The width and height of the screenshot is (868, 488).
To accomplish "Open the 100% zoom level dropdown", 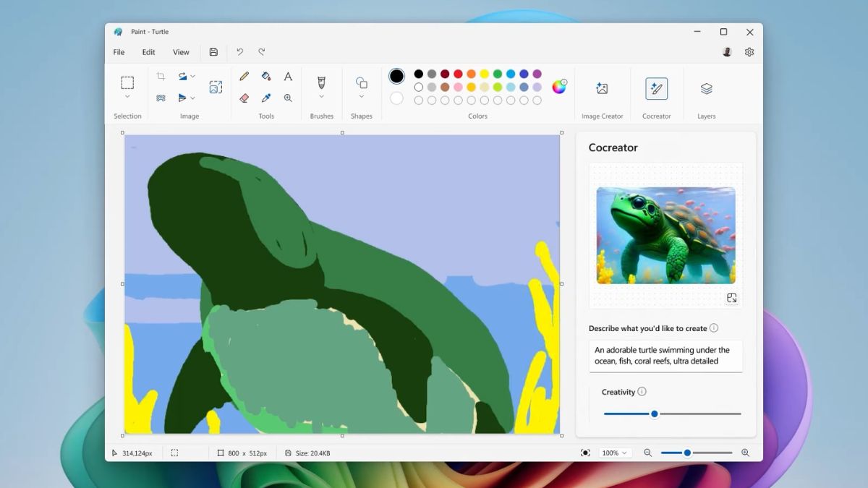I will (x=615, y=453).
